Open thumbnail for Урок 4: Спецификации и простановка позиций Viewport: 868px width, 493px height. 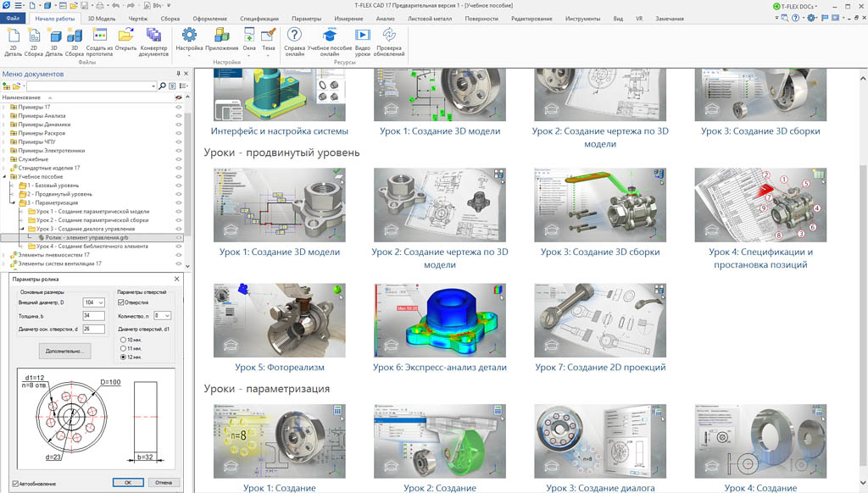(760, 205)
